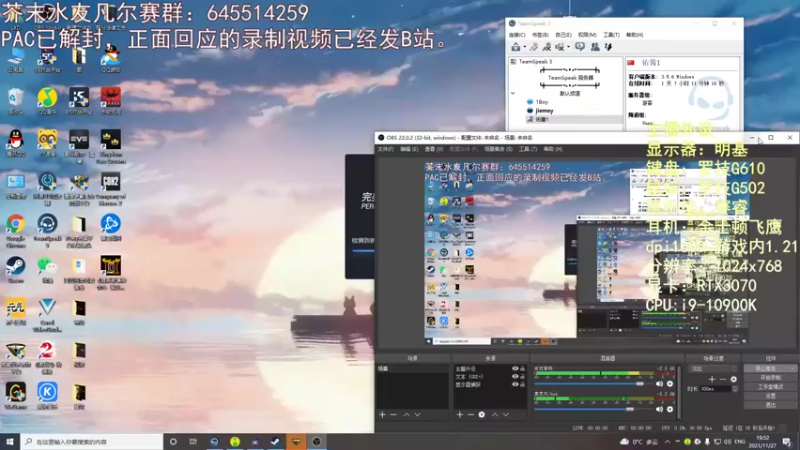Image resolution: width=800 pixels, height=450 pixels.
Task: Adjust transition duration stepper in OBS
Action: point(735,389)
